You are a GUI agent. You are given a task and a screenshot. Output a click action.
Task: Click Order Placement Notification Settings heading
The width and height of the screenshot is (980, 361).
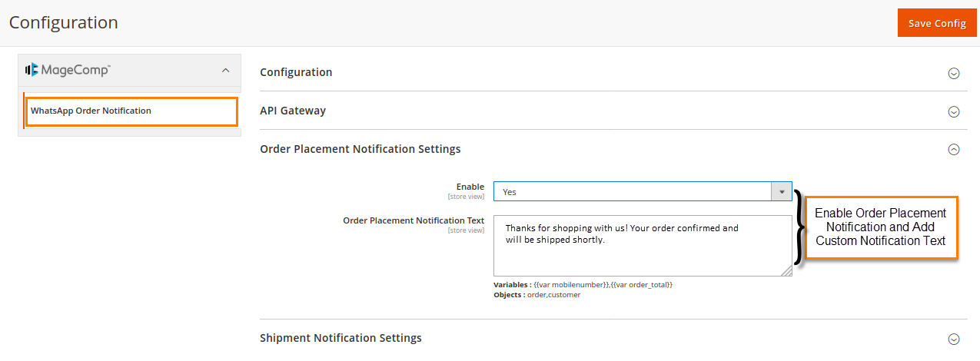(360, 149)
